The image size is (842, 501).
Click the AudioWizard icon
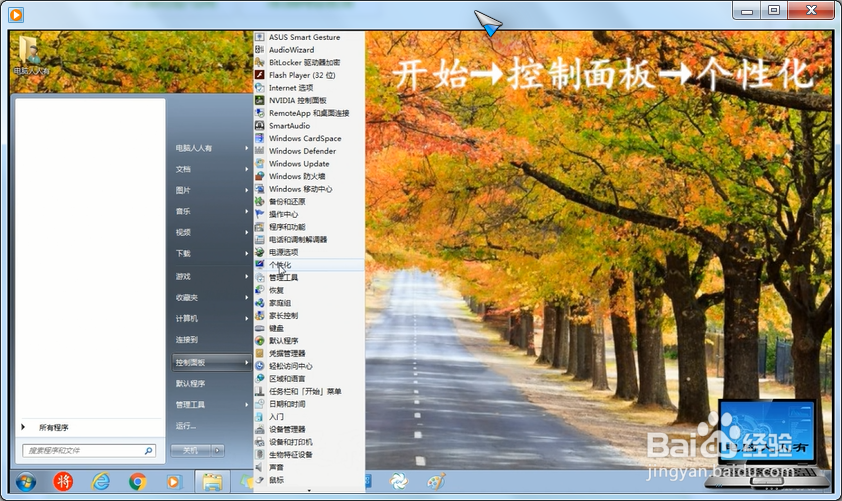click(259, 49)
